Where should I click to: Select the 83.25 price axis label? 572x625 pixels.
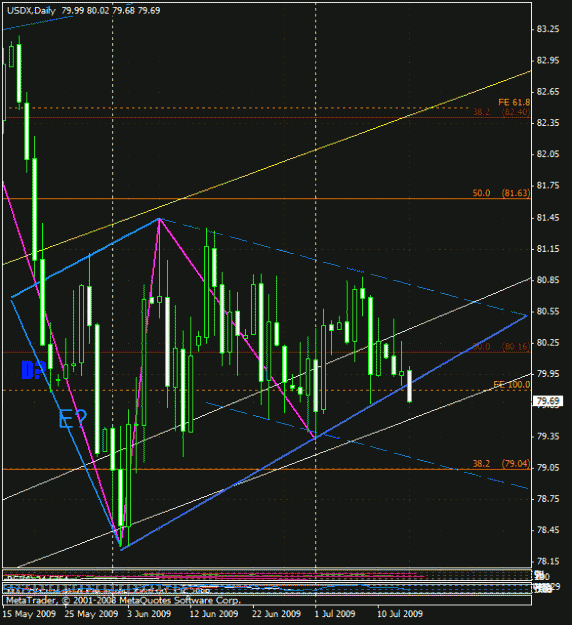(548, 29)
